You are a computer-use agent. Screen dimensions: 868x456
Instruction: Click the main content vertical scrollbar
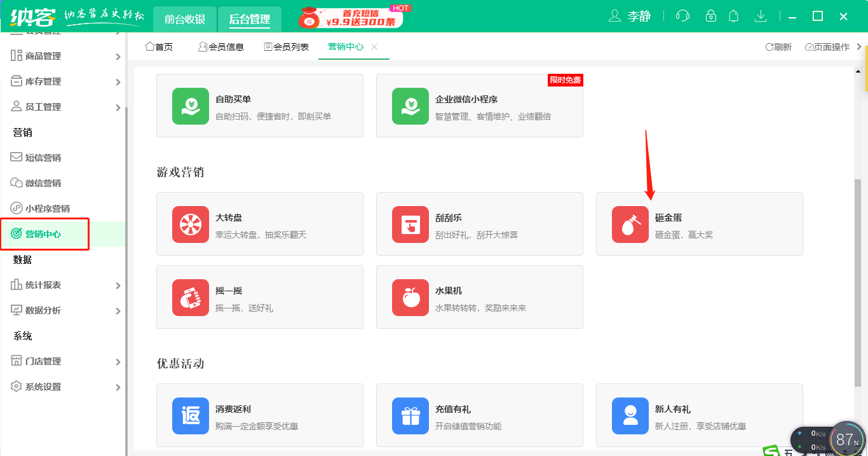[x=858, y=283]
